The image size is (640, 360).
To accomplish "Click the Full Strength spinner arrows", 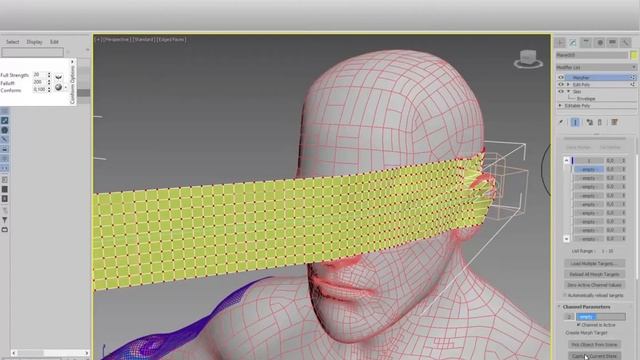I will click(x=49, y=75).
